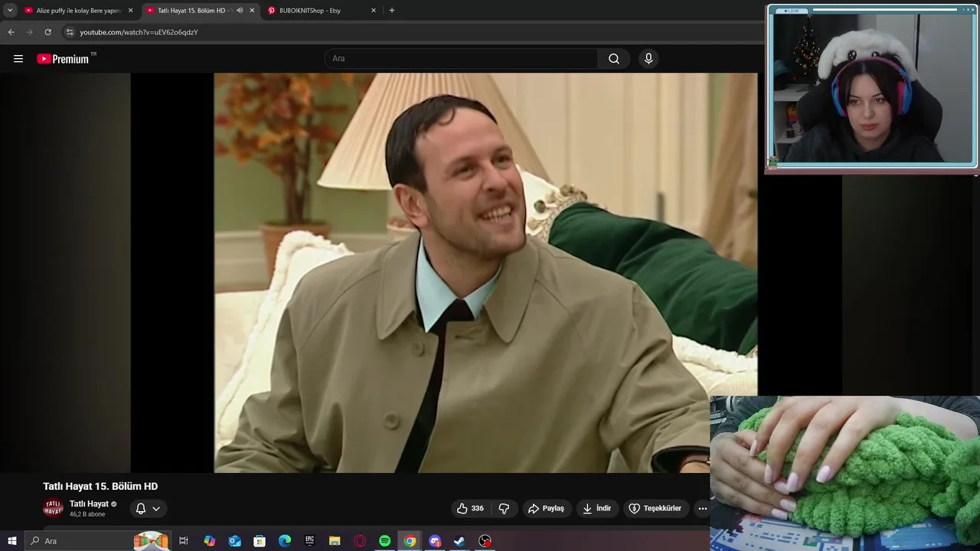This screenshot has height=551, width=980.
Task: Go forward in browser history
Action: point(29,32)
